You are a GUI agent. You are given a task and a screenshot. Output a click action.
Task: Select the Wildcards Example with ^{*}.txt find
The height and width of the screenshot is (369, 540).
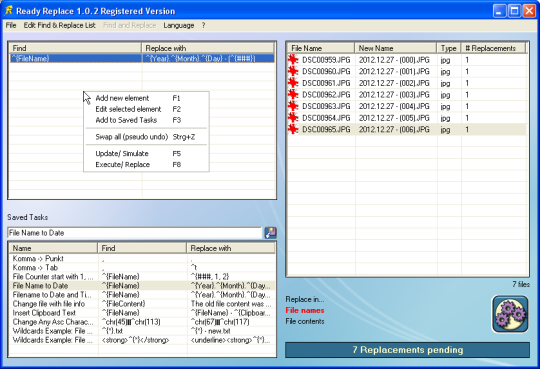pyautogui.click(x=143, y=331)
